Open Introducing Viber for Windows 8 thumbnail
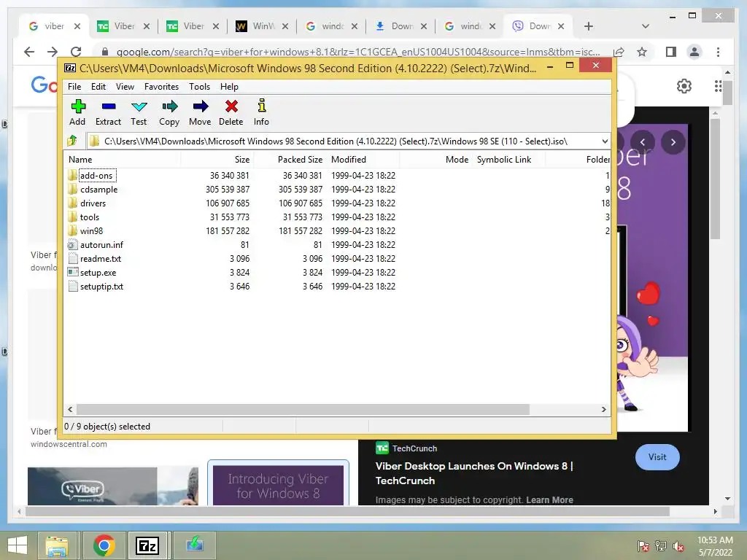Viewport: 747px width, 560px height. click(278, 483)
